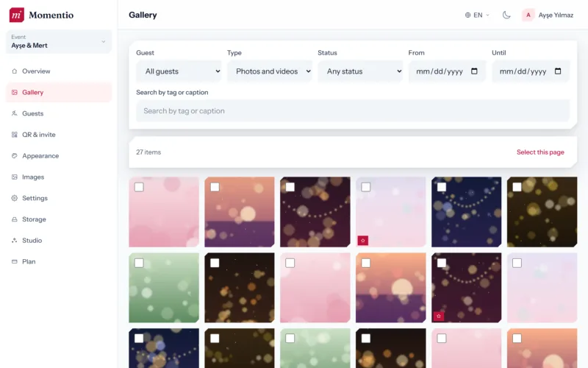The width and height of the screenshot is (588, 368).
Task: Select the first pink photo checkbox
Action: tap(139, 187)
